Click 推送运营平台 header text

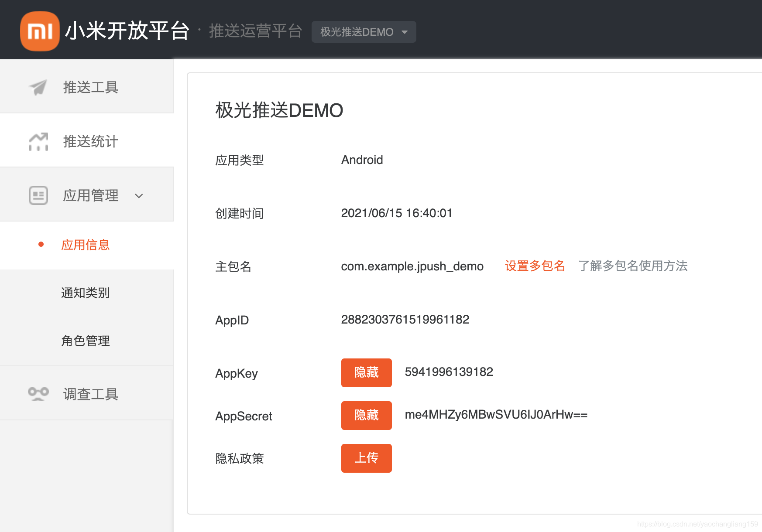tap(255, 31)
